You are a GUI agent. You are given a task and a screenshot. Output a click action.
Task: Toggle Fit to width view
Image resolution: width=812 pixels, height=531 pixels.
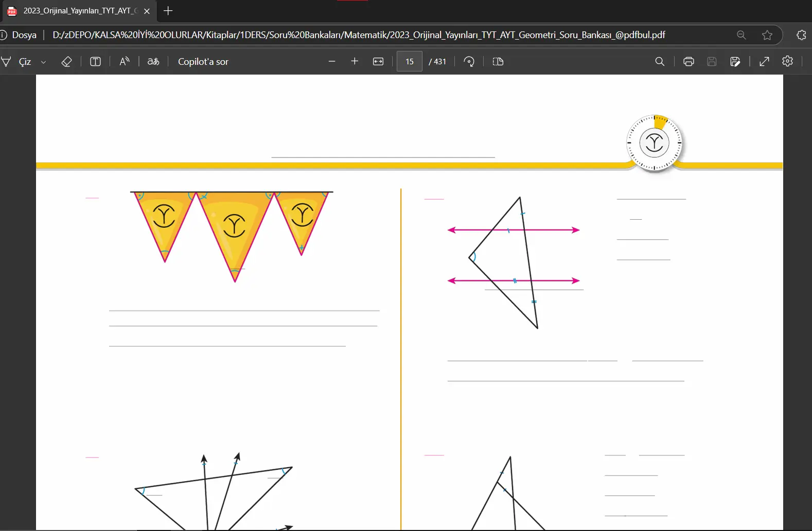378,61
